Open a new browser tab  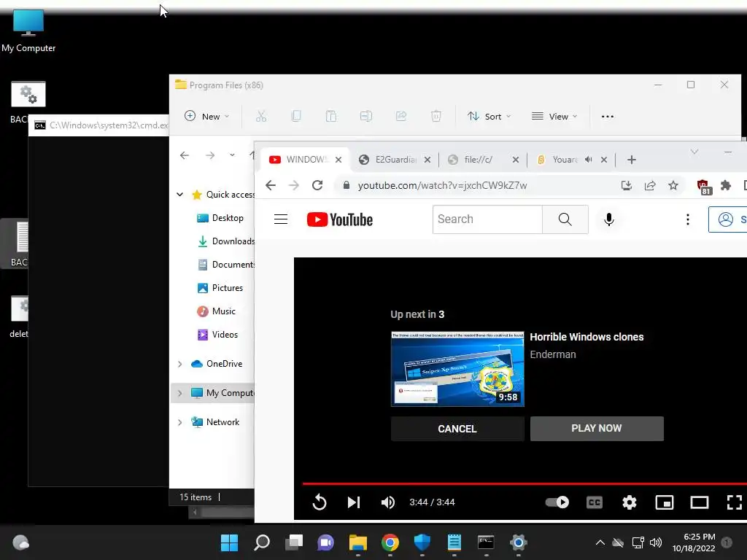631,160
